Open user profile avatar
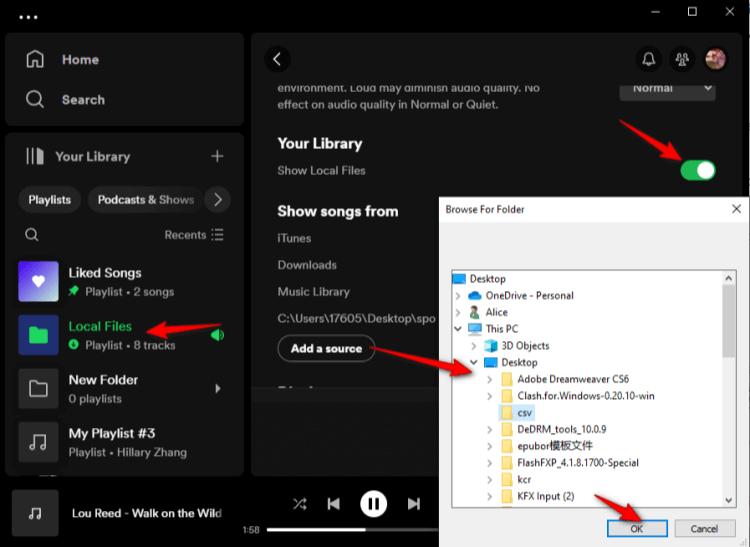The width and height of the screenshot is (750, 547). 716,59
